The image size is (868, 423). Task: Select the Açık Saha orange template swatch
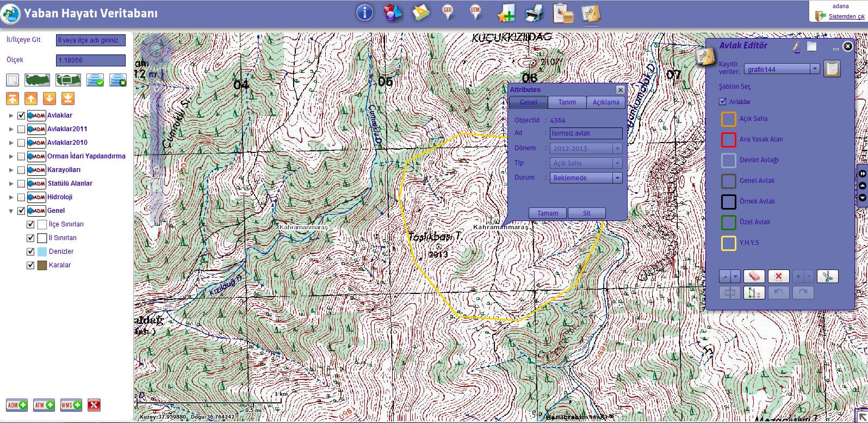(x=728, y=119)
